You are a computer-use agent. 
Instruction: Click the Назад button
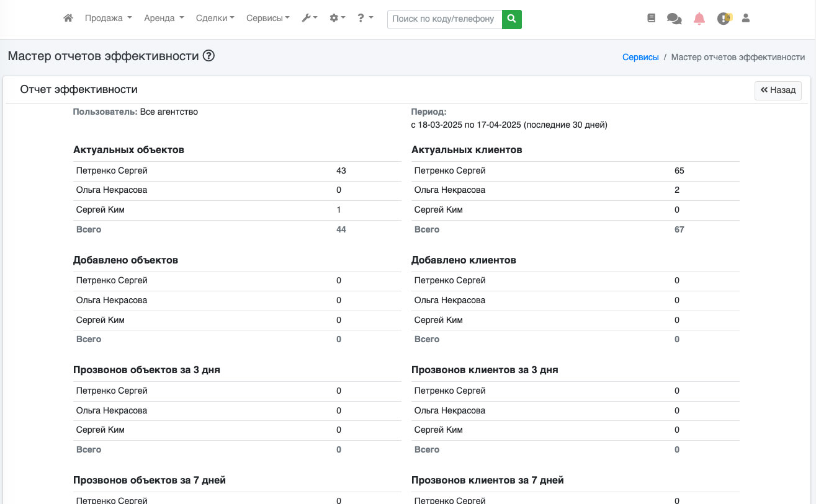(778, 90)
